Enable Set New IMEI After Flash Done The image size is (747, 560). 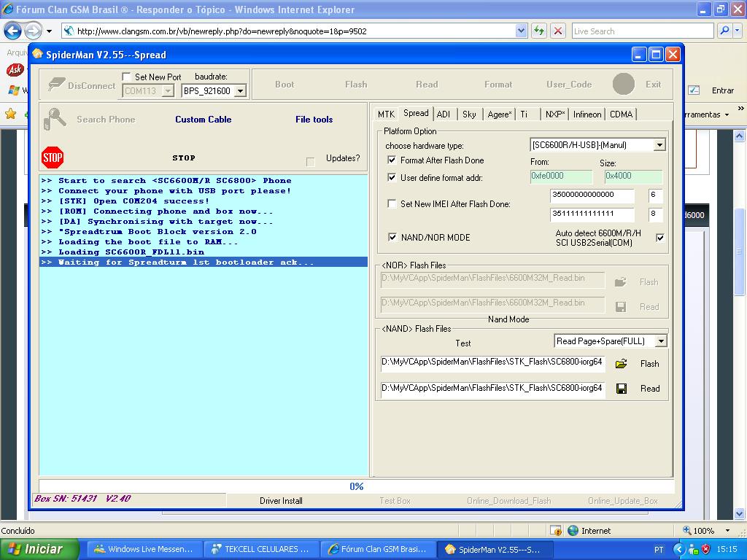[392, 204]
